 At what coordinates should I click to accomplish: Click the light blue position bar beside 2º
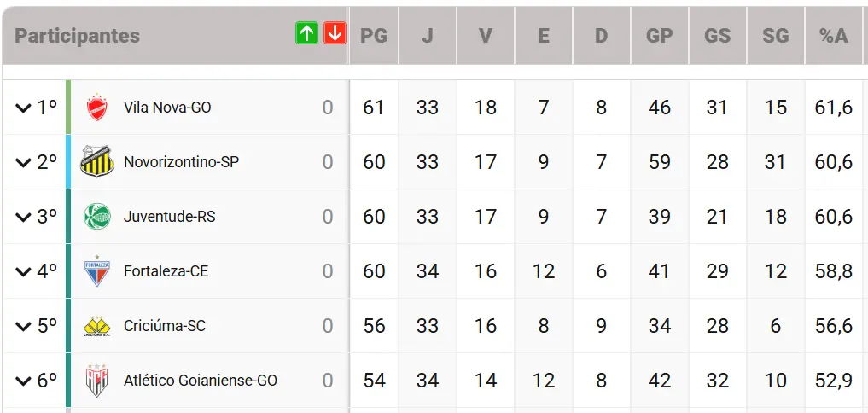click(68, 161)
